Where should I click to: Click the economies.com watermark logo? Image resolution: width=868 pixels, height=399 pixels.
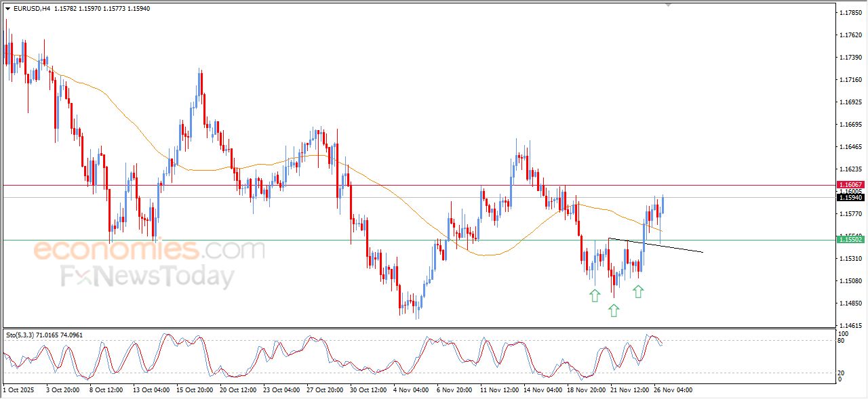tap(149, 250)
